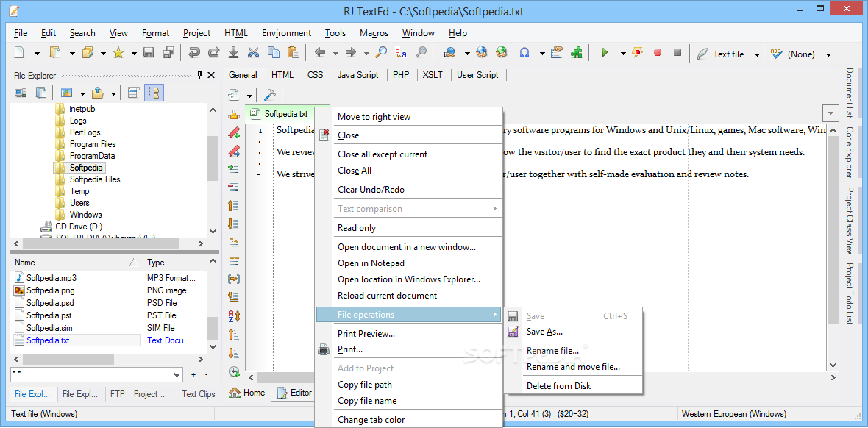The image size is (868, 428).
Task: Select the CD Drive (D:) node
Action: click(79, 226)
